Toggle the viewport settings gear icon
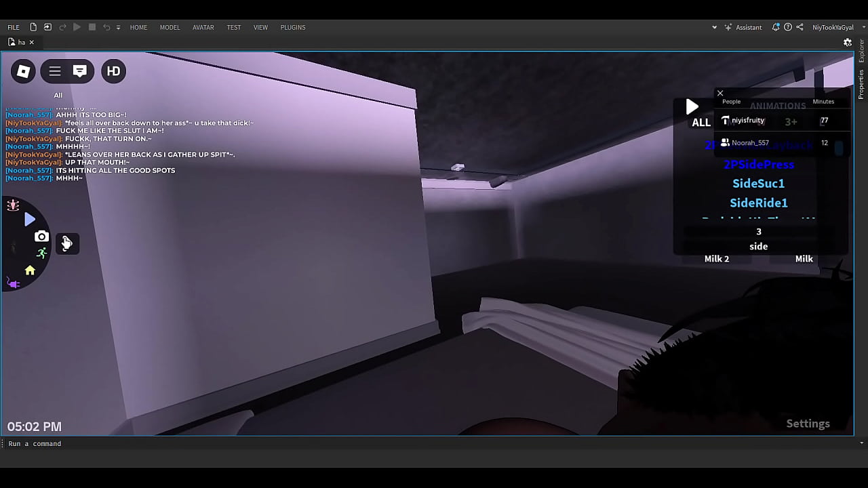 click(x=847, y=42)
